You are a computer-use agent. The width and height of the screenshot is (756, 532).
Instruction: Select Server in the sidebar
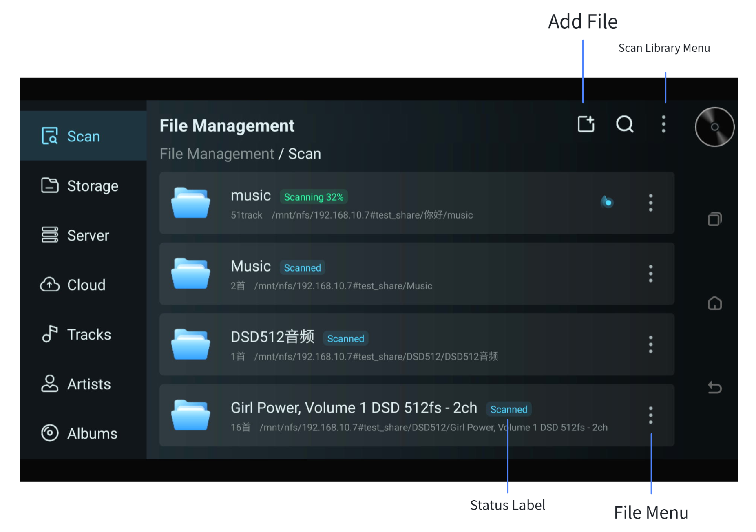83,235
